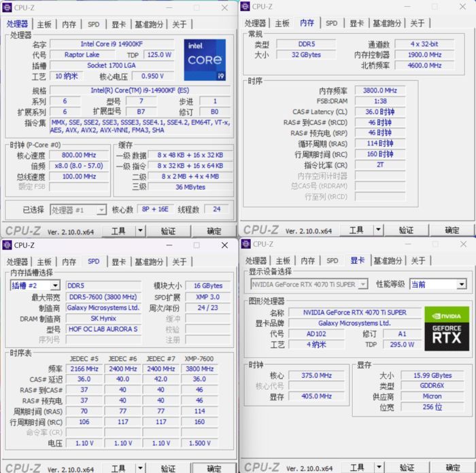This screenshot has width=476, height=473.
Task: Click the 32 GBytes memory size value
Action: [x=306, y=54]
